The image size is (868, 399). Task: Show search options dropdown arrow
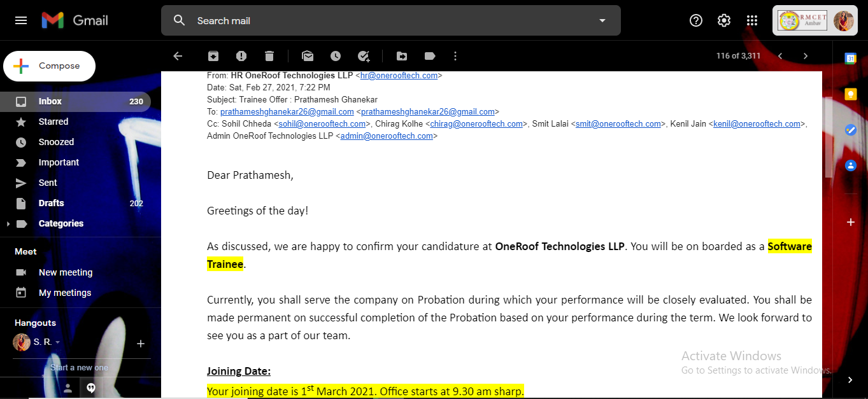coord(602,20)
